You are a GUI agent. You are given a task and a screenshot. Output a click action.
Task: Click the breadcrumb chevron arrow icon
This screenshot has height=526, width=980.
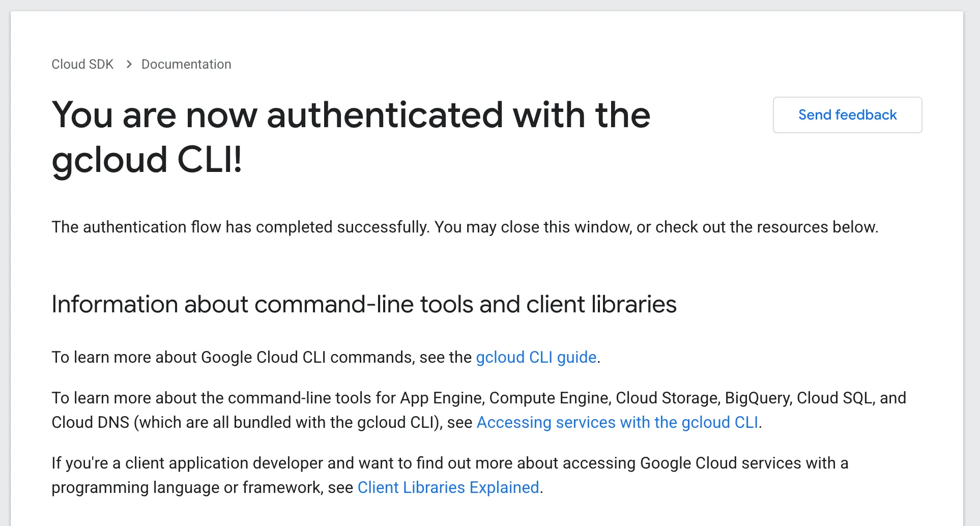(129, 64)
